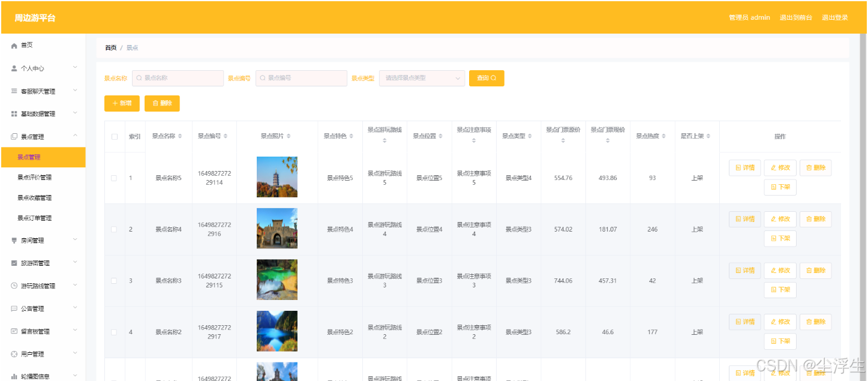Click sort arrows next to 是否上架 header
Screen dimensions: 868x381
click(708, 136)
